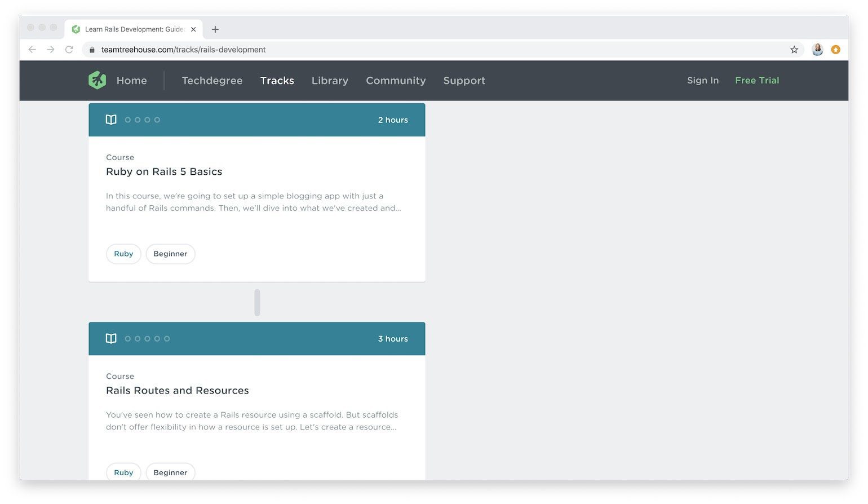Viewport: 868px width, 504px height.
Task: Click the last stage circle on the 3-hour course
Action: (x=167, y=338)
